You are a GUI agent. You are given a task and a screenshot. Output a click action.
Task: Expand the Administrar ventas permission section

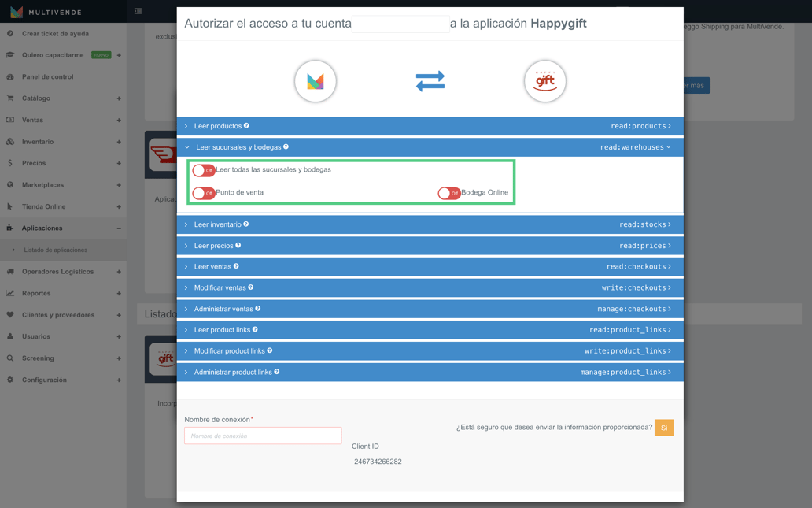click(430, 309)
